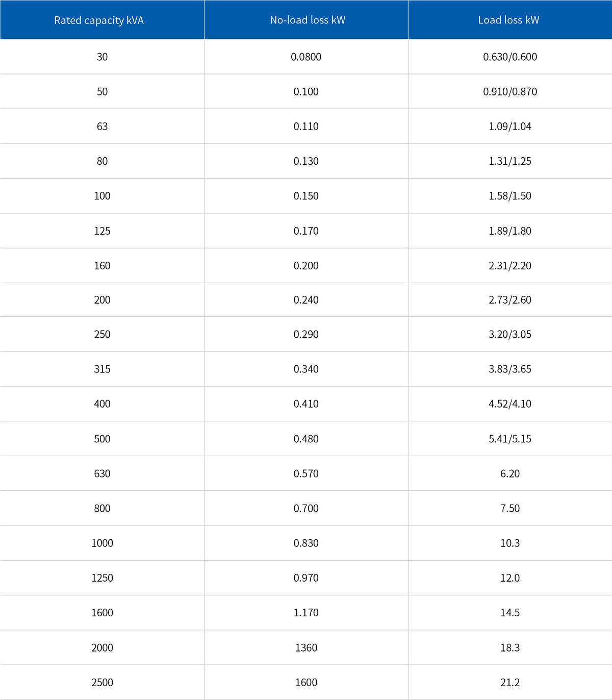Select the 0.0800 no-load loss cell
The width and height of the screenshot is (612, 700).
[x=306, y=57]
